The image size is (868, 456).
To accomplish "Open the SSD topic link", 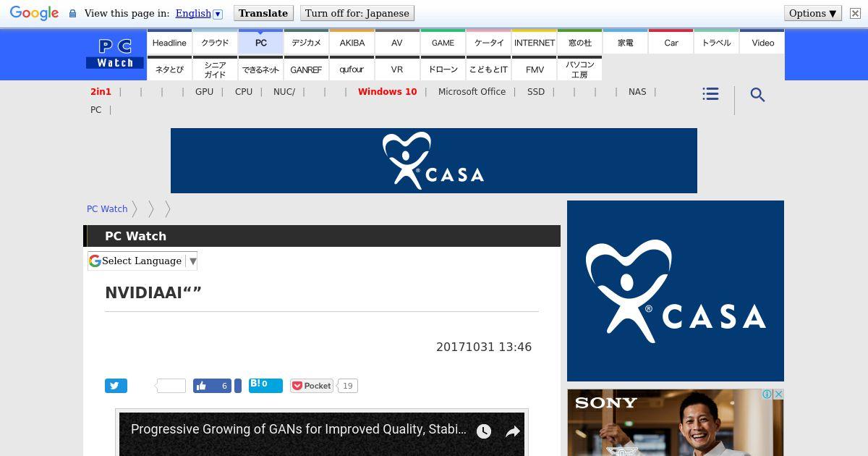I will click(536, 92).
